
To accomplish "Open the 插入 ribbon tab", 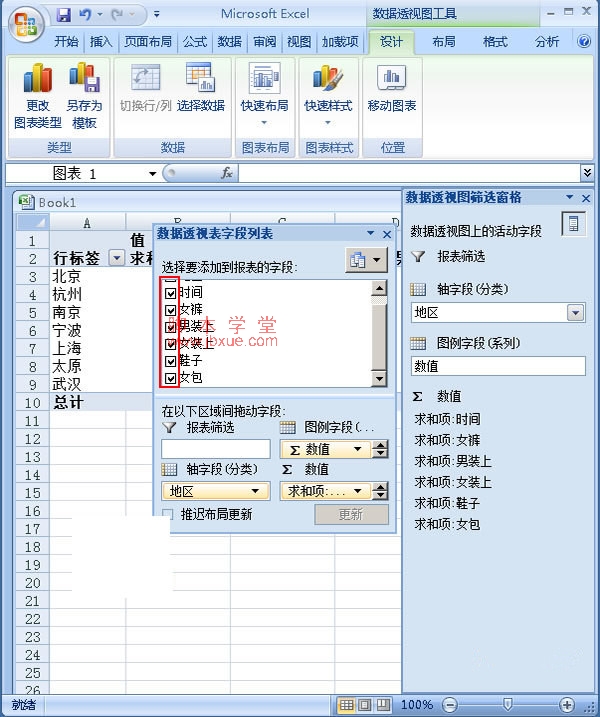I will click(101, 42).
